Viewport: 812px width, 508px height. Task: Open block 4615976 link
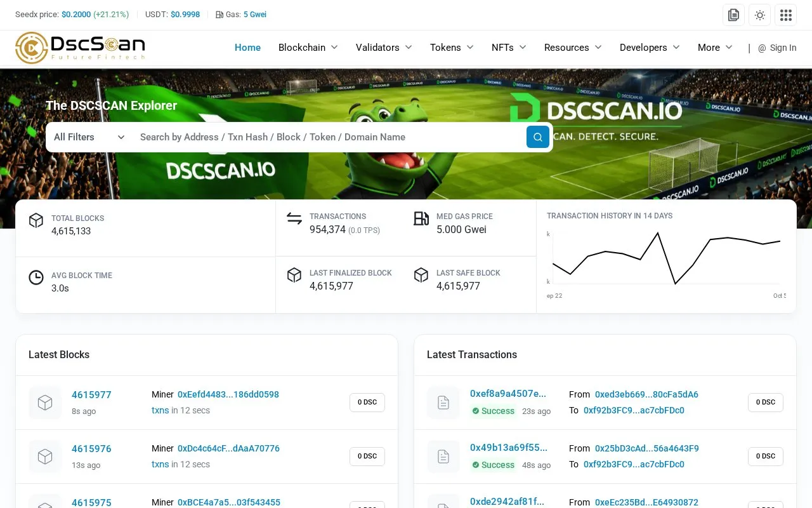click(91, 449)
